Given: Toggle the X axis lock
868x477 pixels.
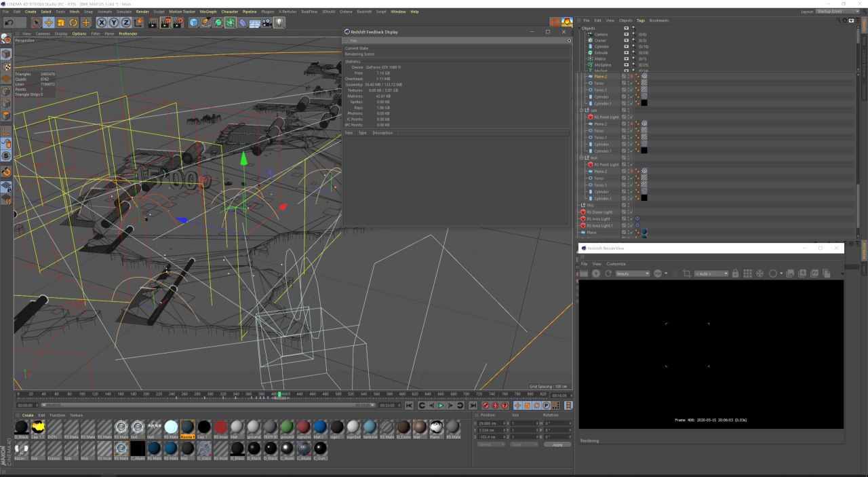Looking at the screenshot, I should 102,22.
